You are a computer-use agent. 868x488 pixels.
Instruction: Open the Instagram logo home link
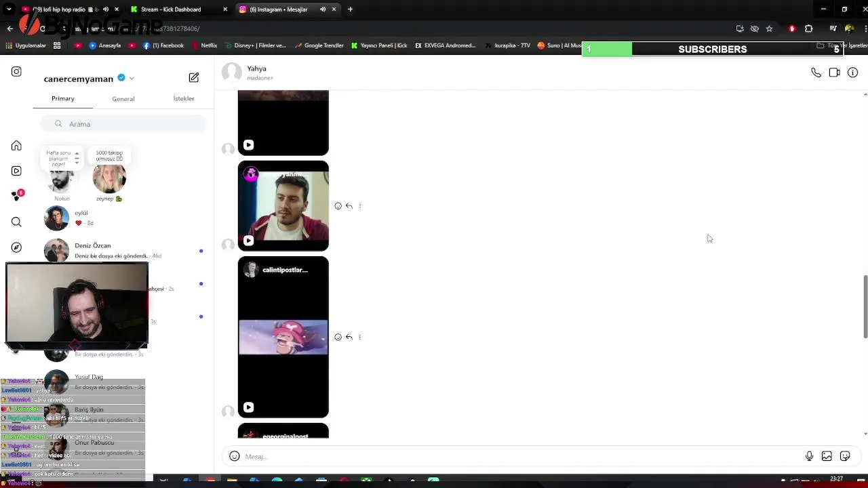16,72
